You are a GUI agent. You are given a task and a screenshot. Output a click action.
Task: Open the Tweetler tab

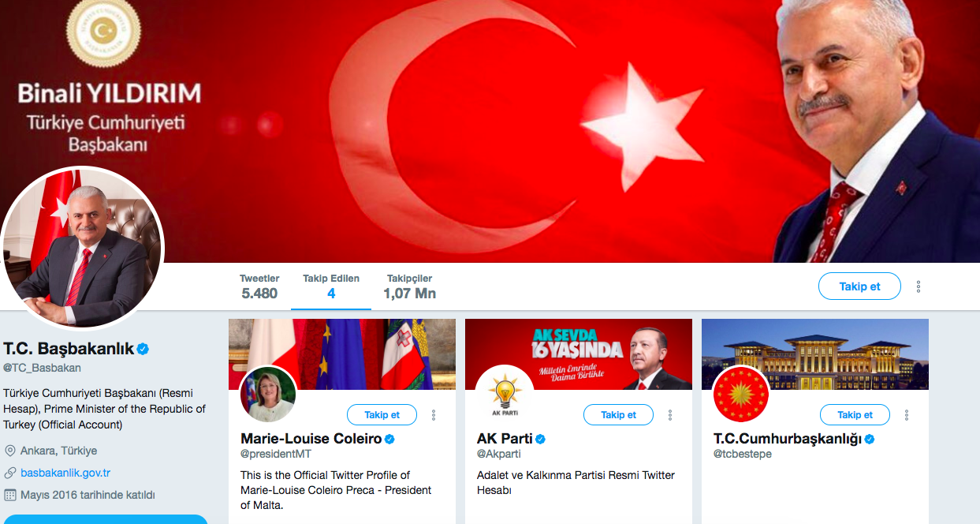tap(259, 286)
